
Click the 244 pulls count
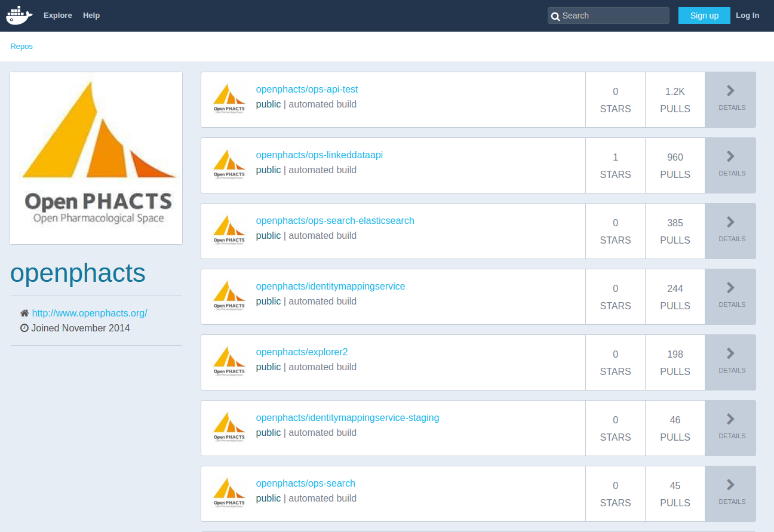click(675, 289)
